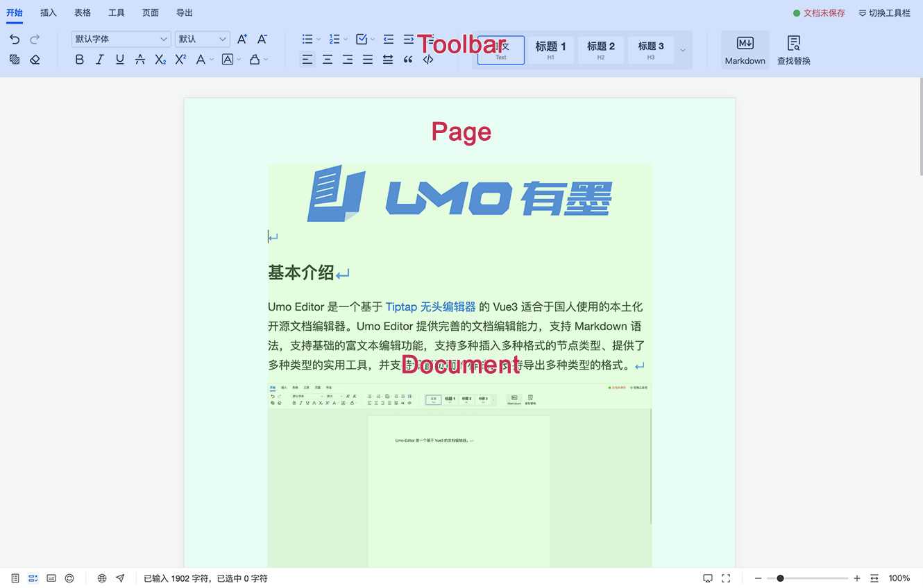Decrease the paragraph indent
The width and height of the screenshot is (923, 588).
pos(389,40)
